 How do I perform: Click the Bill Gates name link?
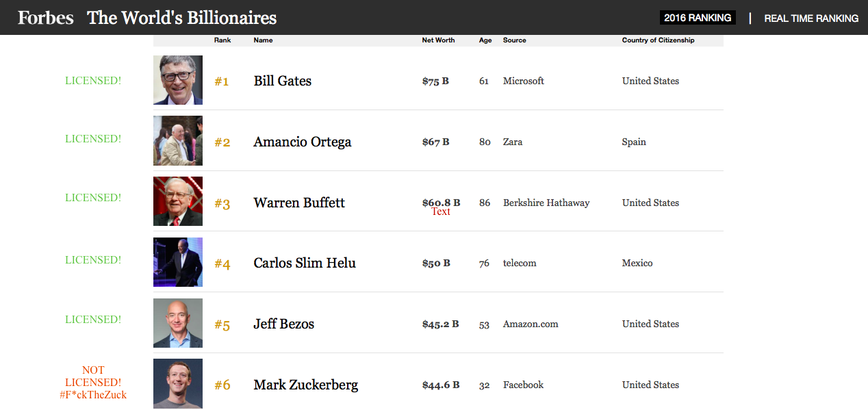[x=282, y=81]
